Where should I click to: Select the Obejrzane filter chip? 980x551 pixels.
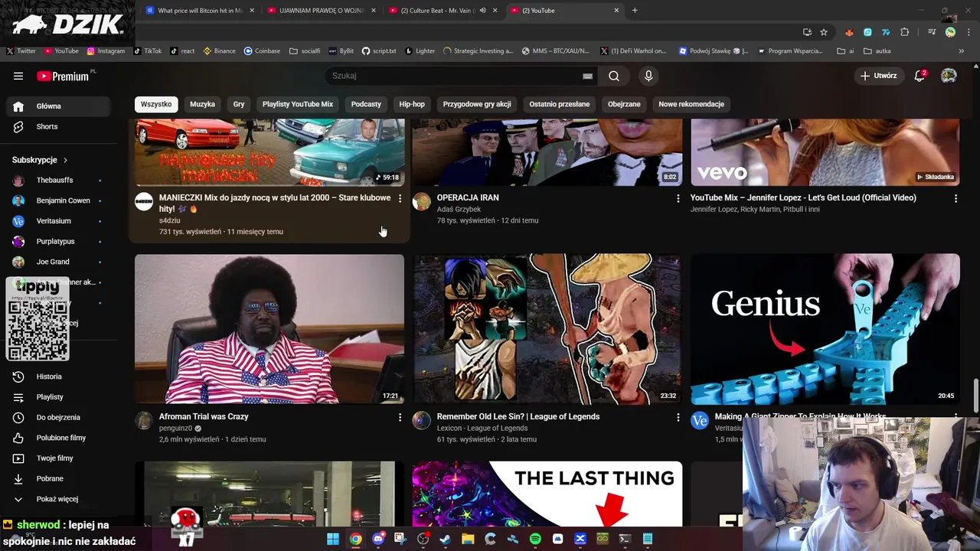[x=624, y=104]
